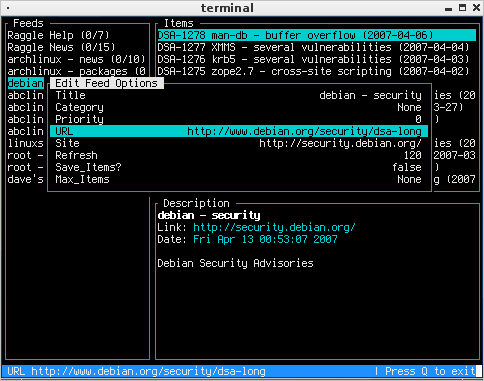The height and width of the screenshot is (381, 484).
Task: Select the Raggle News feed
Action: point(61,47)
